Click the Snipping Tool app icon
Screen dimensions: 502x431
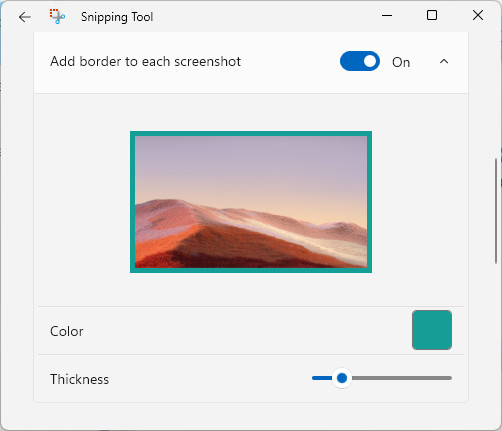[57, 16]
